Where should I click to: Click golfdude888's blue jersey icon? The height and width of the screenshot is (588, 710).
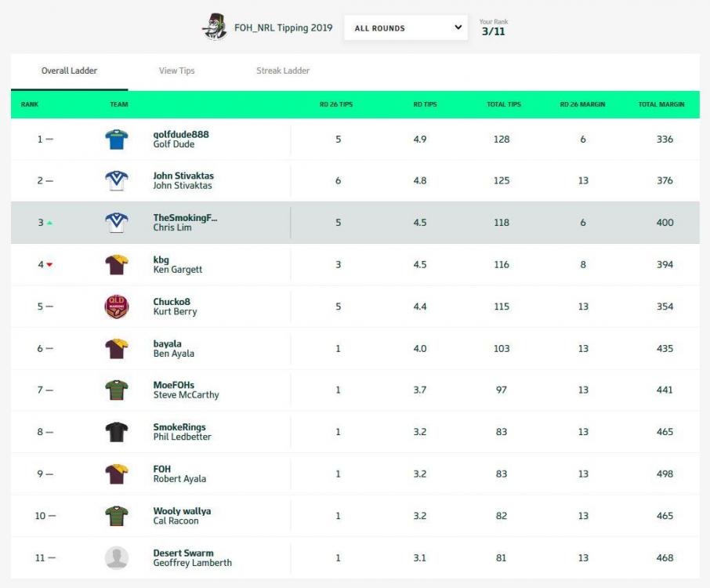pos(116,139)
